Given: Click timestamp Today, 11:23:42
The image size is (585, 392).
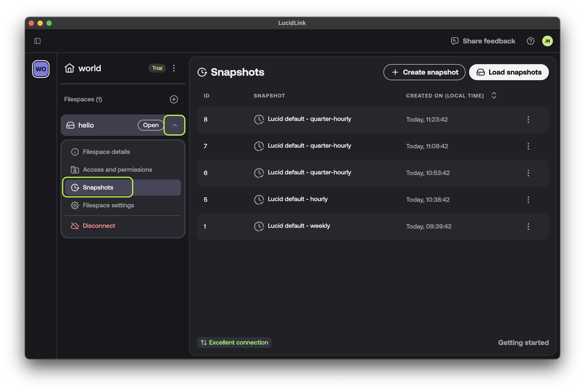Looking at the screenshot, I should (x=427, y=120).
